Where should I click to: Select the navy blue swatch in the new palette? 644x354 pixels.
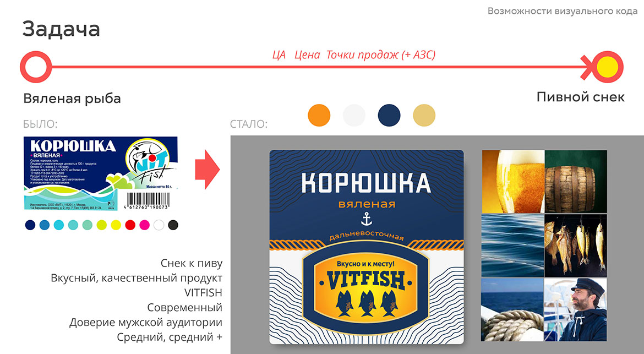tap(389, 115)
